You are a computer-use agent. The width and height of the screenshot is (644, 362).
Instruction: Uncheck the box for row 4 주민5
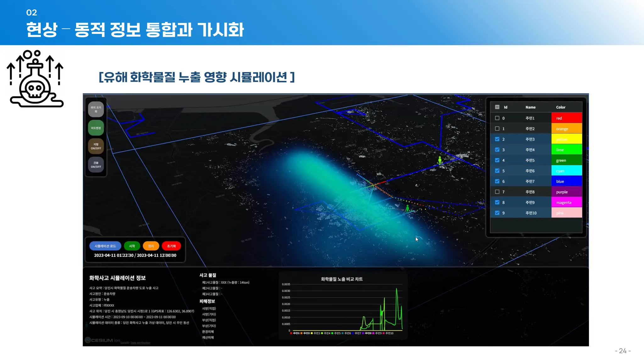click(497, 160)
